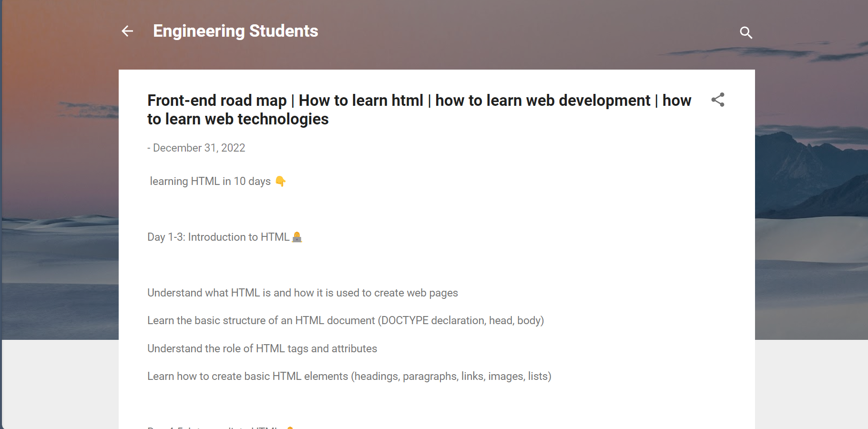The height and width of the screenshot is (429, 868).
Task: Click the December 31, 2022 post date
Action: [x=199, y=148]
